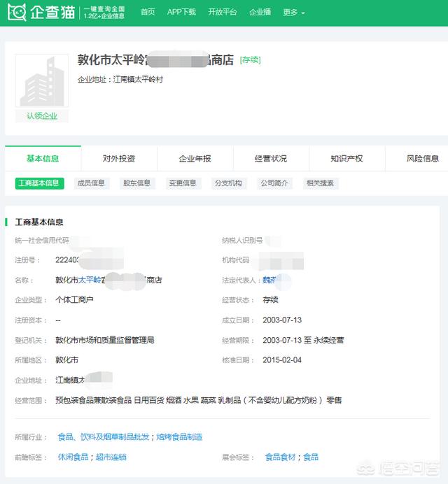Click the company building placeholder image

tap(42, 81)
